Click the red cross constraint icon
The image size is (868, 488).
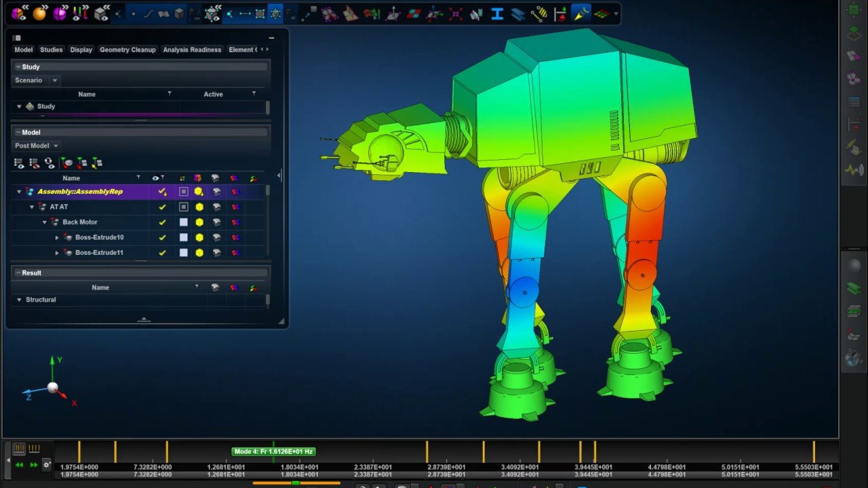[x=456, y=14]
